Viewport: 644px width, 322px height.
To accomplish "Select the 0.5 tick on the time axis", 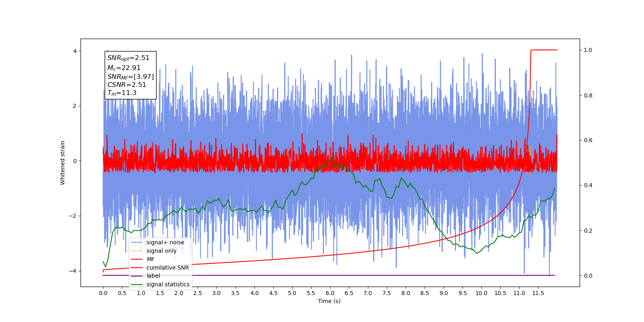I will pos(122,293).
